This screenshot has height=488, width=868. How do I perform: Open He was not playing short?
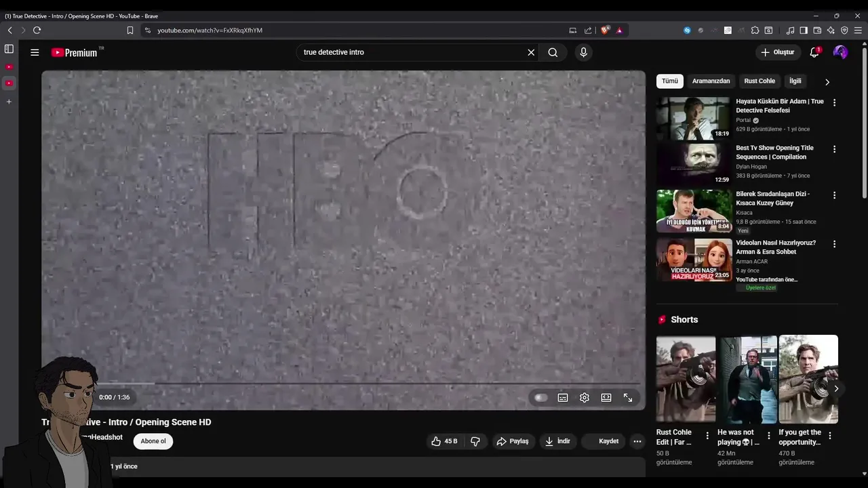pos(749,379)
